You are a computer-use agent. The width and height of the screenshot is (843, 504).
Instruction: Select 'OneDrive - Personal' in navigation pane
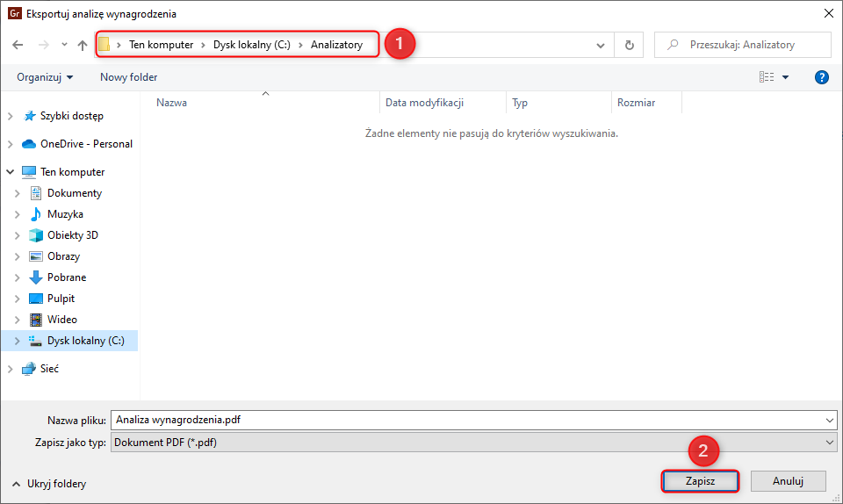(x=86, y=144)
